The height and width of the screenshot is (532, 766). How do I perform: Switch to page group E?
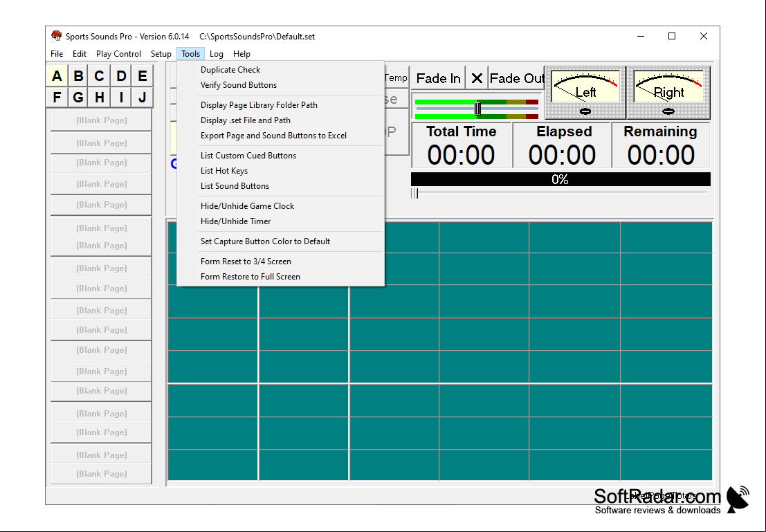pyautogui.click(x=142, y=75)
